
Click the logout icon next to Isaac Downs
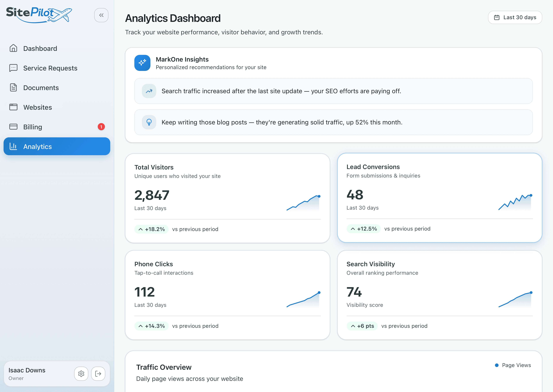tap(98, 374)
